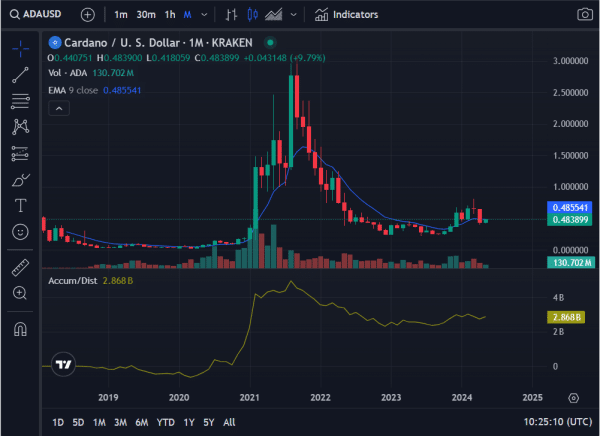Viewport: 600px width, 436px height.
Task: Choose the candlestick chart style icon
Action: coord(252,15)
